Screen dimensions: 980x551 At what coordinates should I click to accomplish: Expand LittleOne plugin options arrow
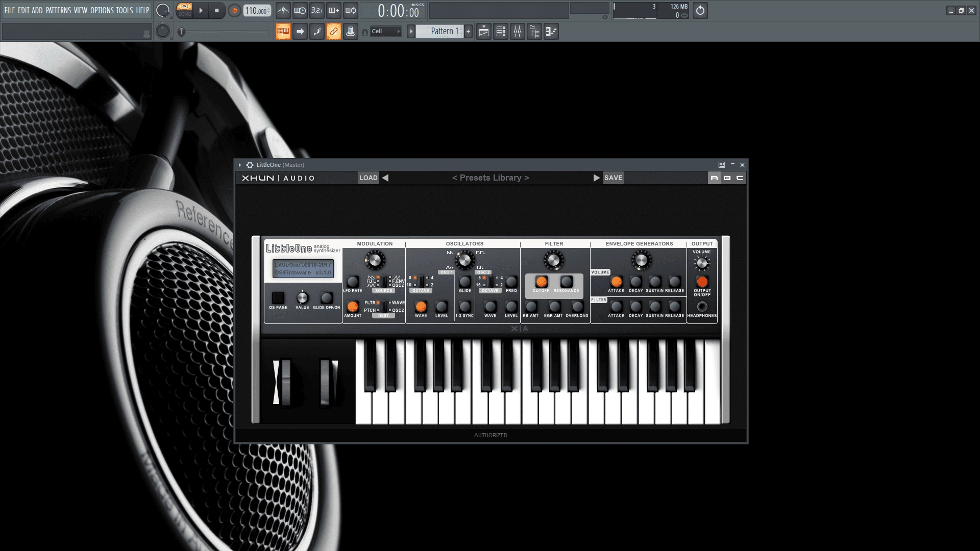(239, 165)
